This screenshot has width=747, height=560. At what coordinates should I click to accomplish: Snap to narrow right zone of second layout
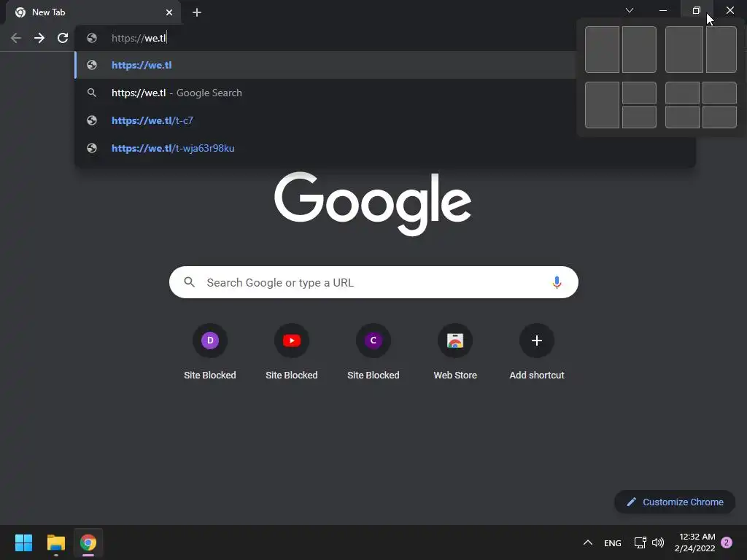pyautogui.click(x=721, y=50)
